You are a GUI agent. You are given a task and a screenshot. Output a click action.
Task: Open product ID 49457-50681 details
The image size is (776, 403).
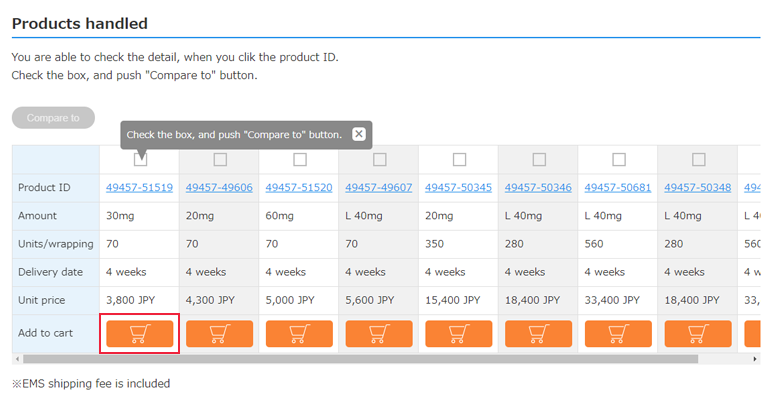pyautogui.click(x=618, y=188)
